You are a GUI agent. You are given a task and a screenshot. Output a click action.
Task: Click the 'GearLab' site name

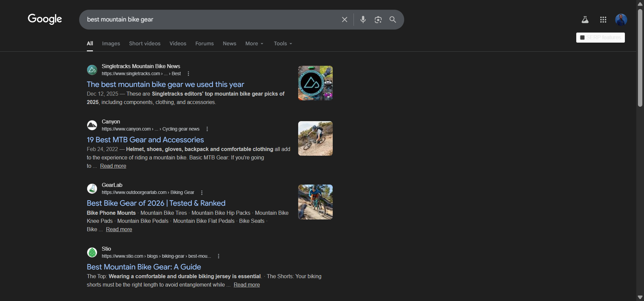pos(112,185)
